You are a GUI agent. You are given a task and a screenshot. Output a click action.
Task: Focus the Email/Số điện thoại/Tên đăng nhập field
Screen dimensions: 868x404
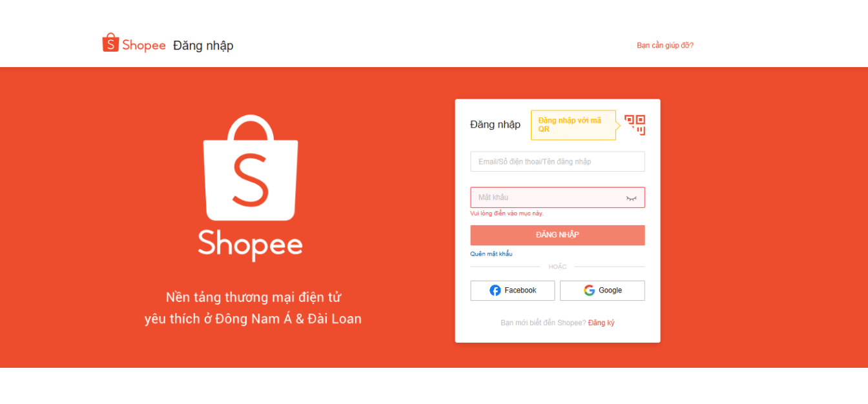(557, 161)
